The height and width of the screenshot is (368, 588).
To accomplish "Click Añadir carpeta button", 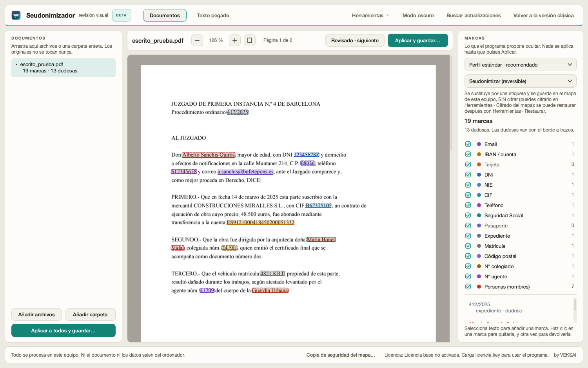I will pos(90,314).
